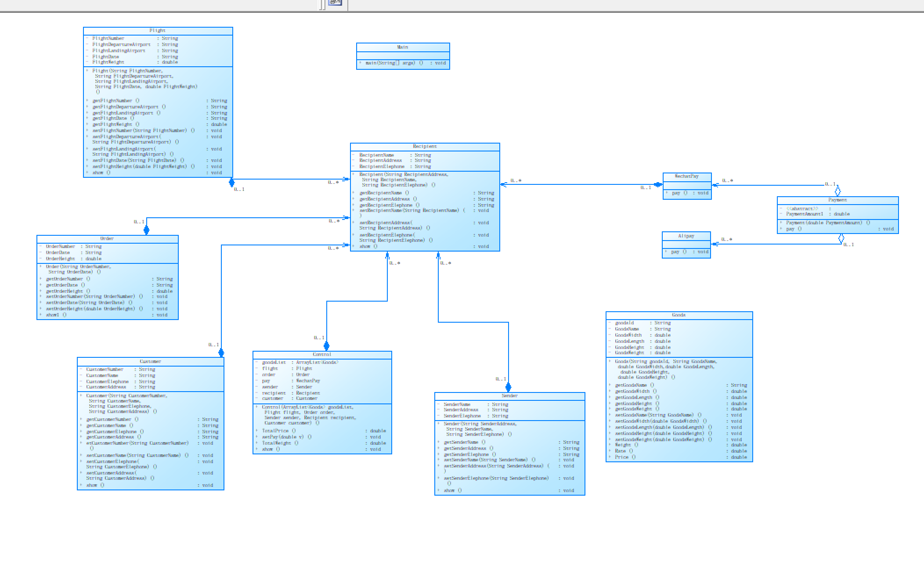Click the filled diamond below Flight class
Screen dimensions: 924x583
tap(231, 182)
